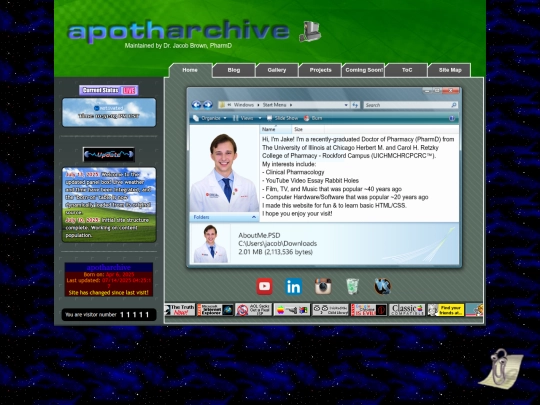This screenshot has width=540, height=405.
Task: Click the blue help icon in explorer toolbar
Action: pos(452,118)
